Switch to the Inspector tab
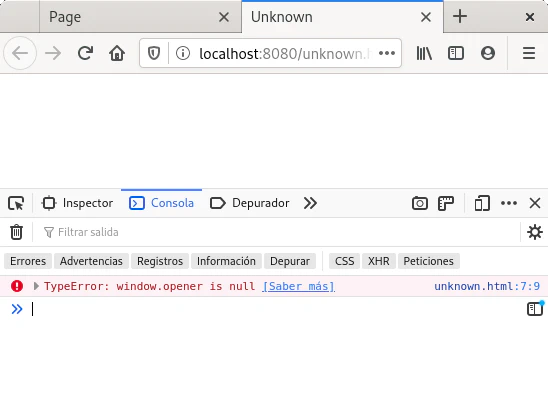The height and width of the screenshot is (420, 548). pos(77,203)
